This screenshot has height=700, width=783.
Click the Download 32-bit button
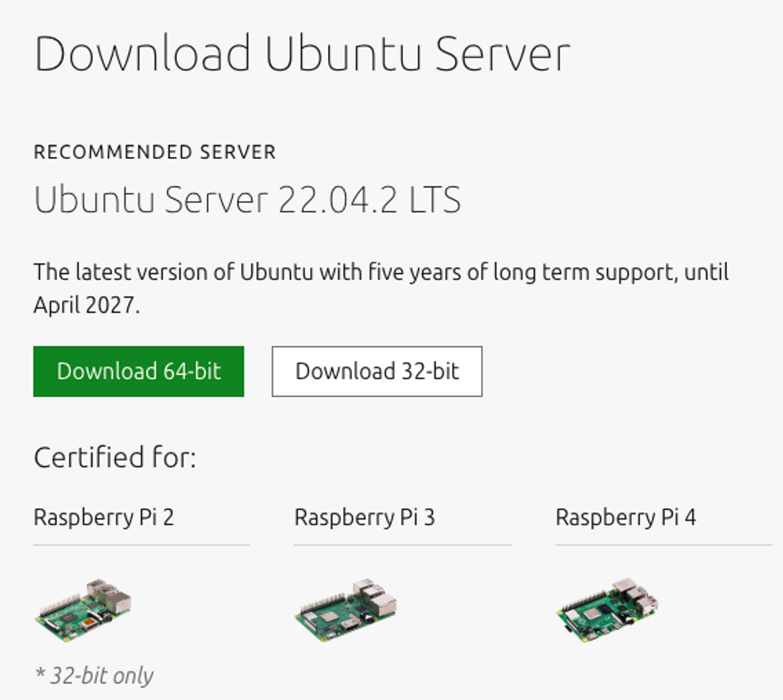point(377,371)
